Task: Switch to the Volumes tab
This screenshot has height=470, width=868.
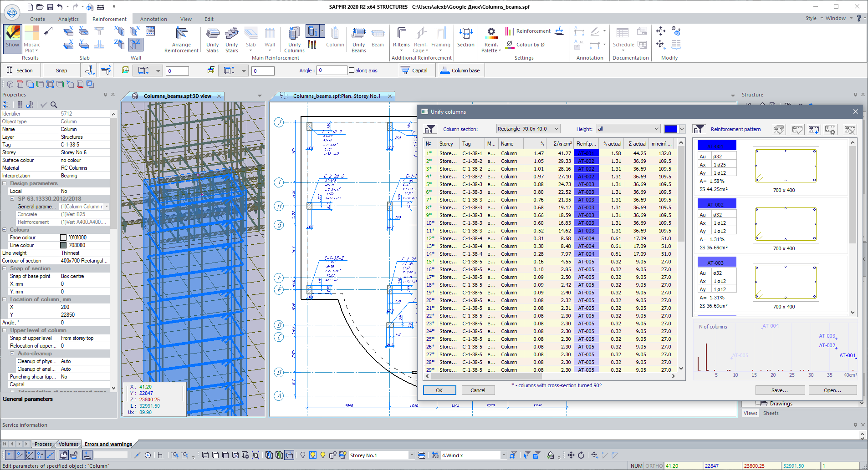Action: [x=67, y=444]
